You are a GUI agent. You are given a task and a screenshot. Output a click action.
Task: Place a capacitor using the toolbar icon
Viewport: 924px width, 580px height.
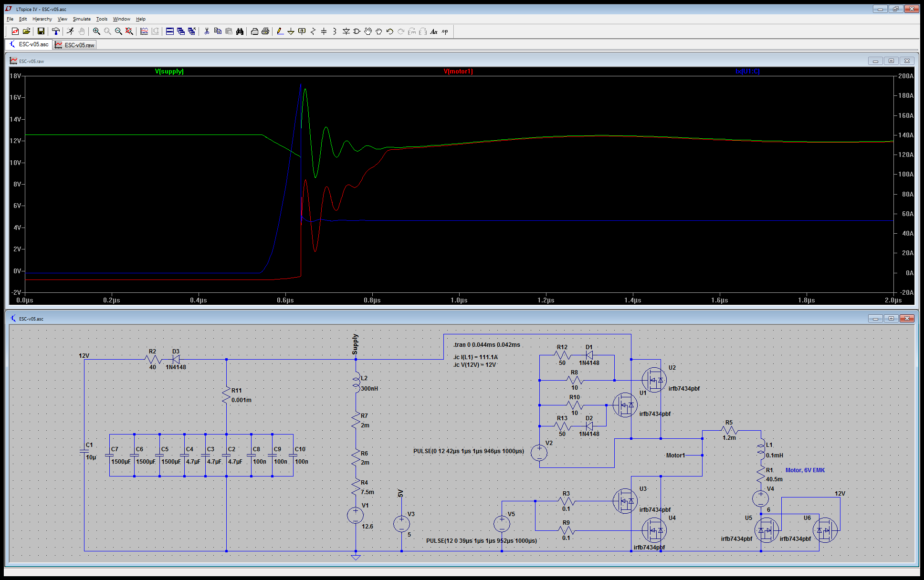tap(324, 31)
